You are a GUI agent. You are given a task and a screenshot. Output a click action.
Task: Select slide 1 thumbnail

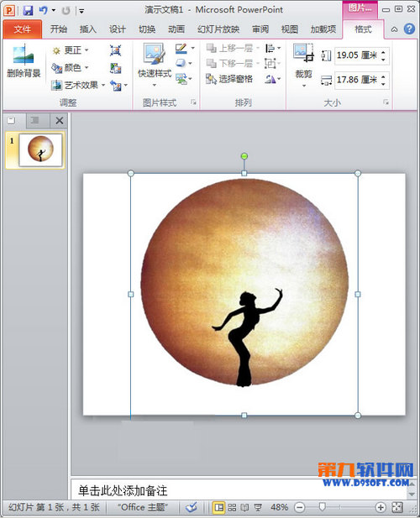pos(40,149)
